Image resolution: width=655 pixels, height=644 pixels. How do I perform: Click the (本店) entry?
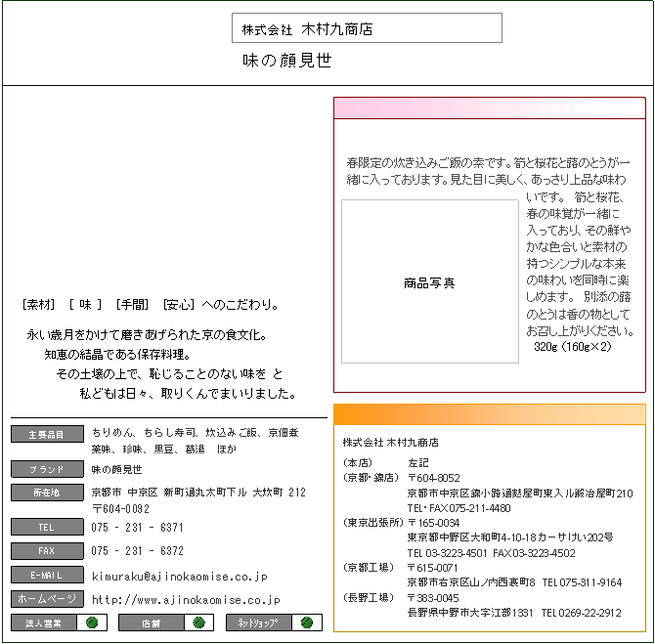click(357, 463)
